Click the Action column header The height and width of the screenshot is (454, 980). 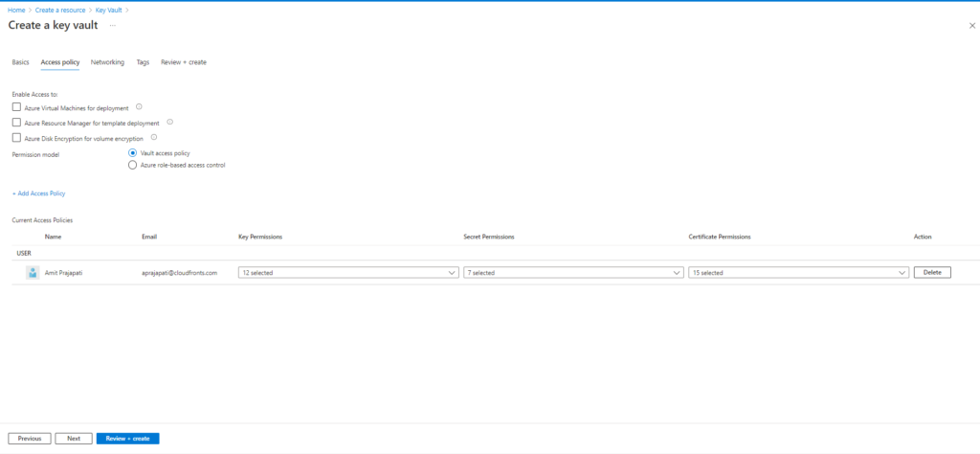(923, 237)
